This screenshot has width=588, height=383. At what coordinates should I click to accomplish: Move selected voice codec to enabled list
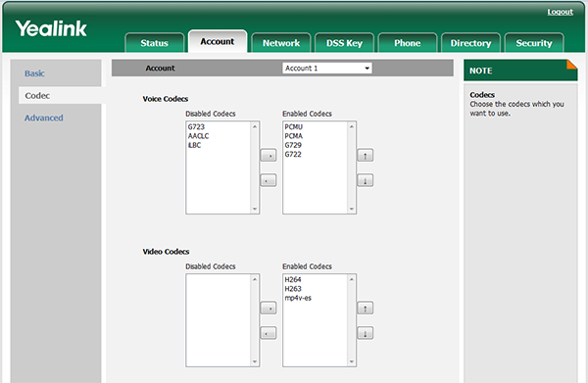(x=269, y=155)
